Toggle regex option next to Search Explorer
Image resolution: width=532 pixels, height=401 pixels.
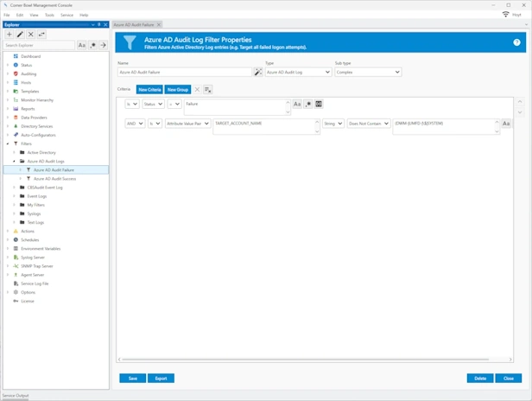click(92, 45)
